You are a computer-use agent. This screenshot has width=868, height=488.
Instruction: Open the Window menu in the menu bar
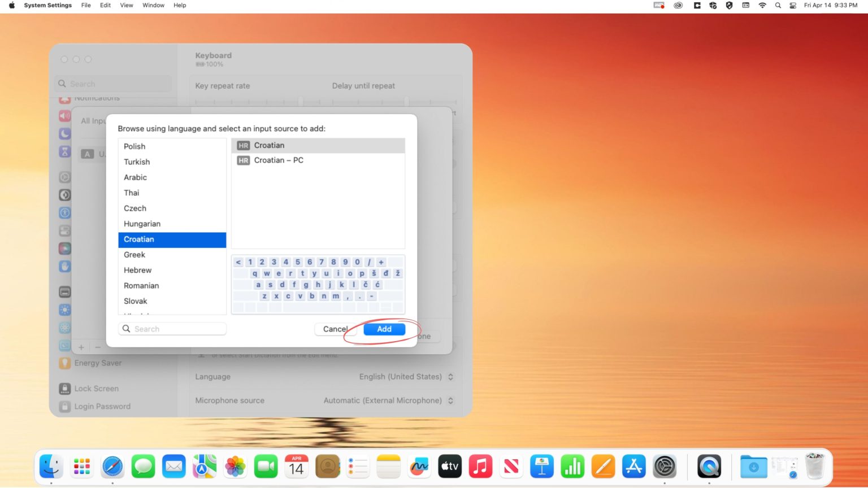[x=153, y=5]
